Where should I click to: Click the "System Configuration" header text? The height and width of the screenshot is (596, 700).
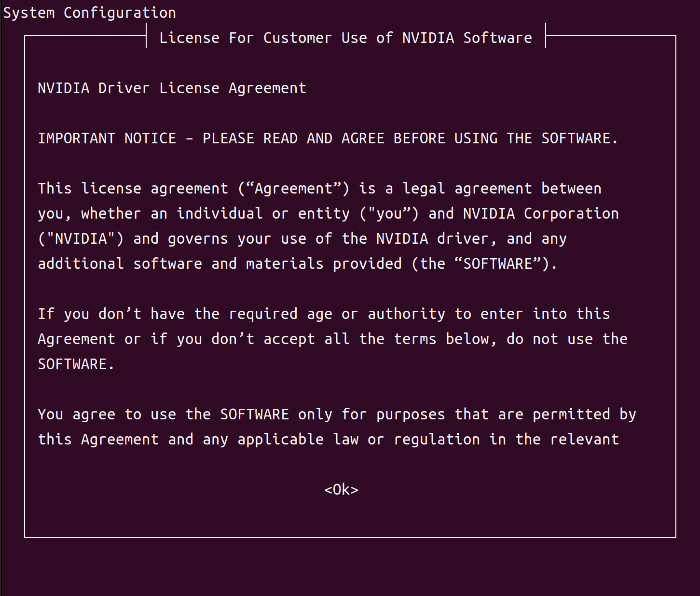click(x=90, y=13)
